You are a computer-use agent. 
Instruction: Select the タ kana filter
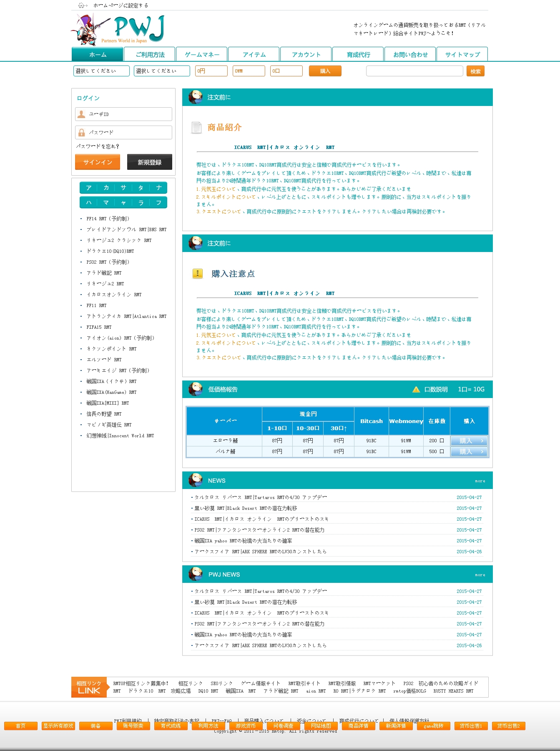pos(141,188)
